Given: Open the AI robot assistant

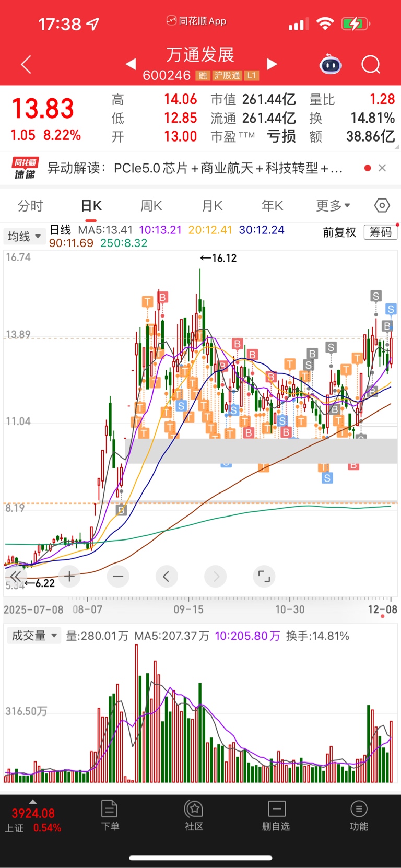Looking at the screenshot, I should coord(330,64).
